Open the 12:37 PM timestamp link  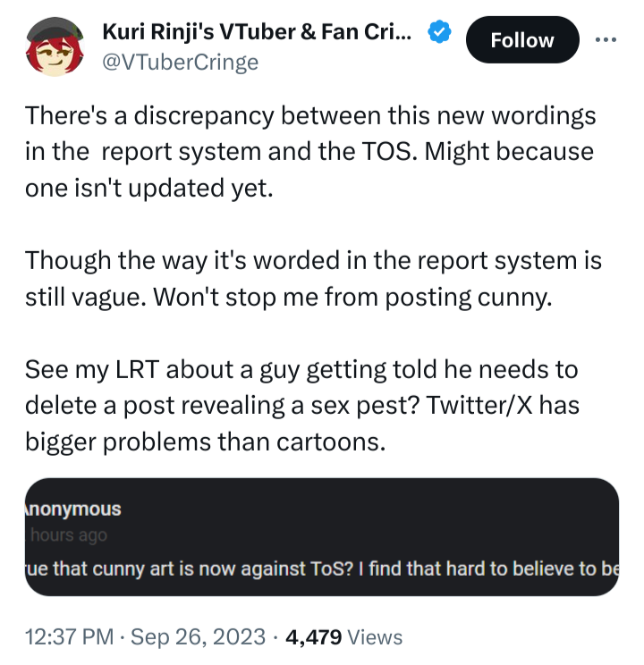[x=70, y=637]
